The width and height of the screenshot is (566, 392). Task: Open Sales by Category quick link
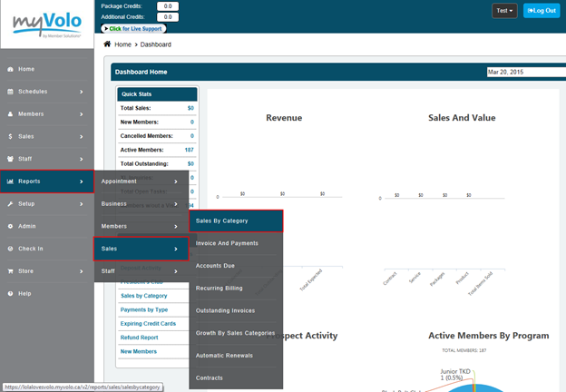coord(143,296)
